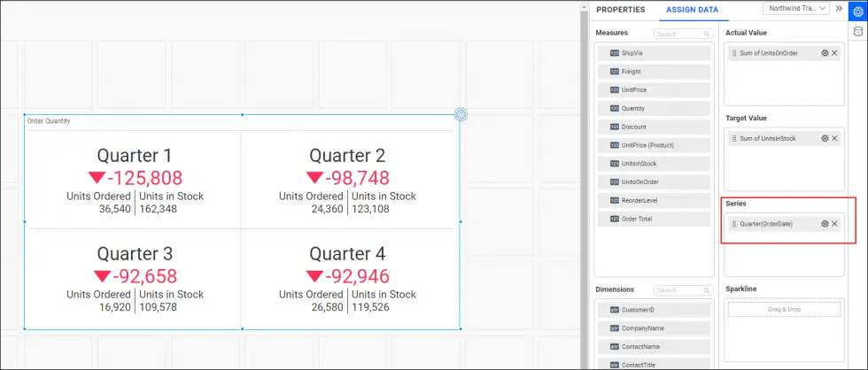The image size is (868, 370).
Task: Select the Freight measure
Action: [x=654, y=72]
